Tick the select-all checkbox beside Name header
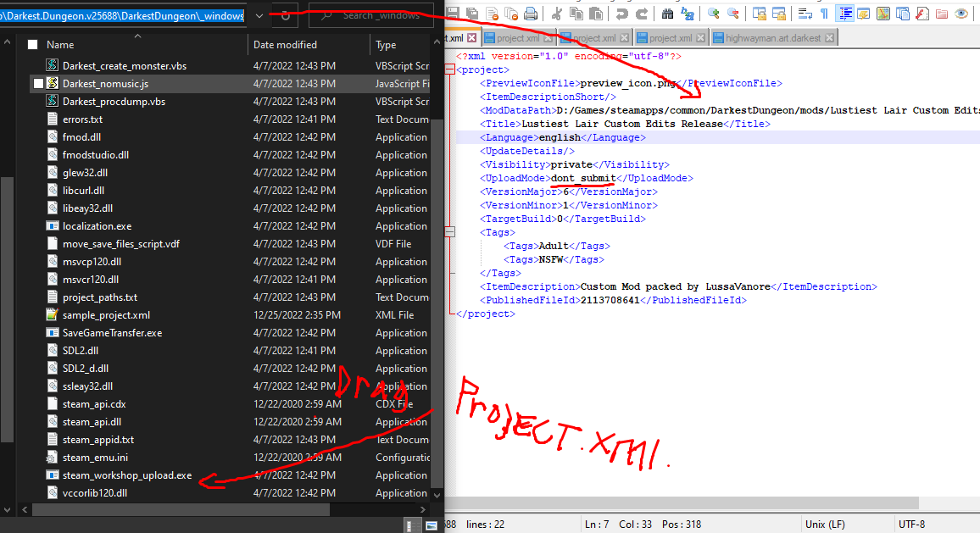Viewport: 980px width, 533px height. tap(33, 45)
